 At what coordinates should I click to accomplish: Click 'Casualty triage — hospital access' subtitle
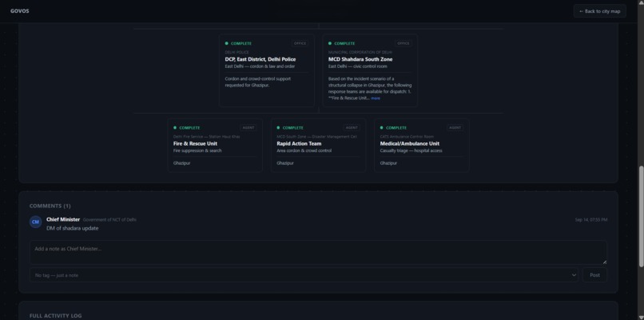point(411,151)
